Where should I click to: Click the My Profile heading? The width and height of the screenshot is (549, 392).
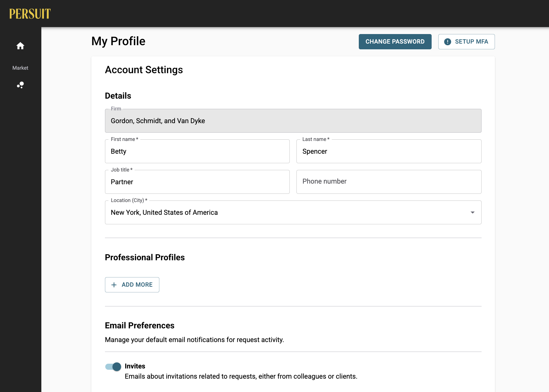coord(118,41)
